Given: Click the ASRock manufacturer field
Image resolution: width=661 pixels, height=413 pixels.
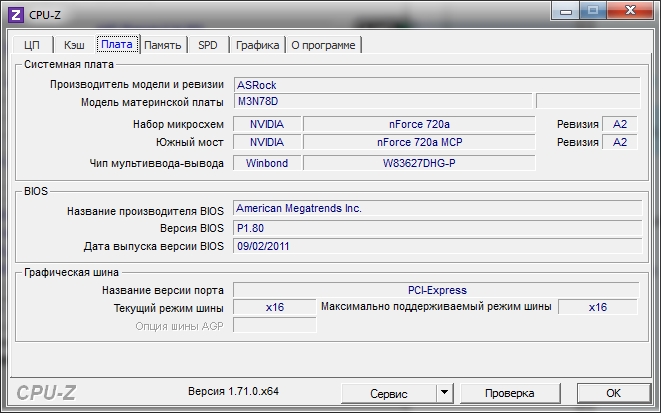Looking at the screenshot, I should point(436,85).
